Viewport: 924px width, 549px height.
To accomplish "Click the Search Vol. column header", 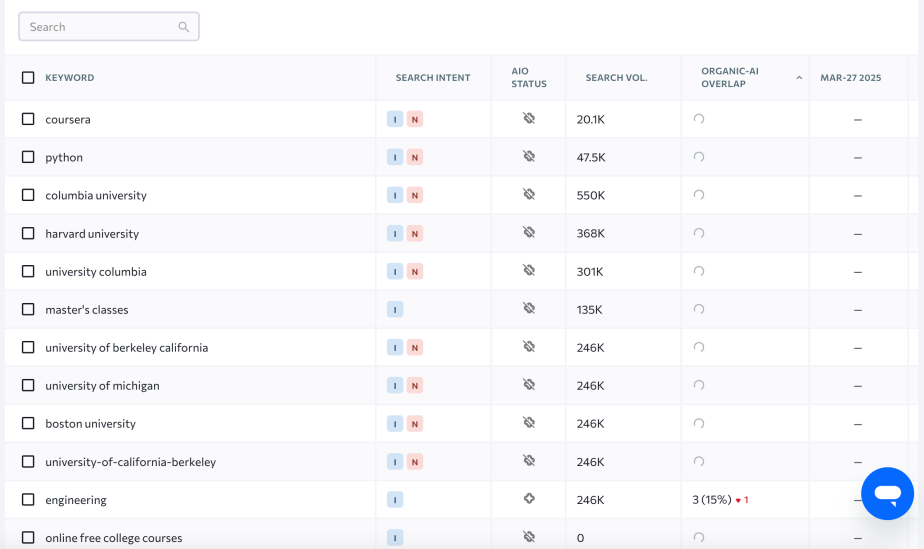I will (616, 78).
